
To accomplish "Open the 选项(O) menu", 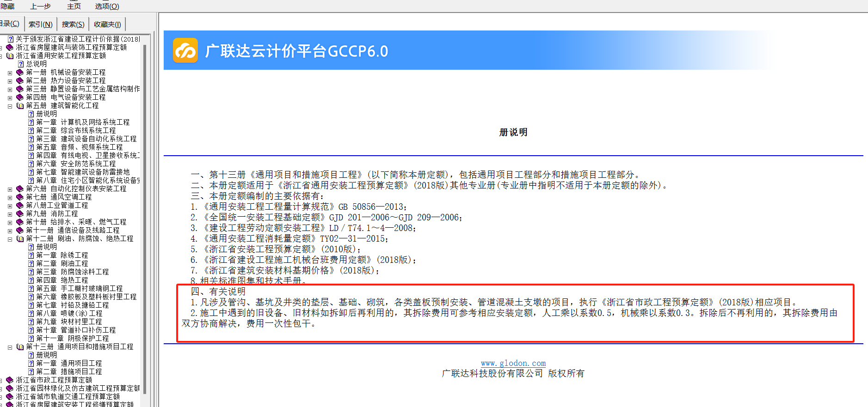I will (x=107, y=6).
